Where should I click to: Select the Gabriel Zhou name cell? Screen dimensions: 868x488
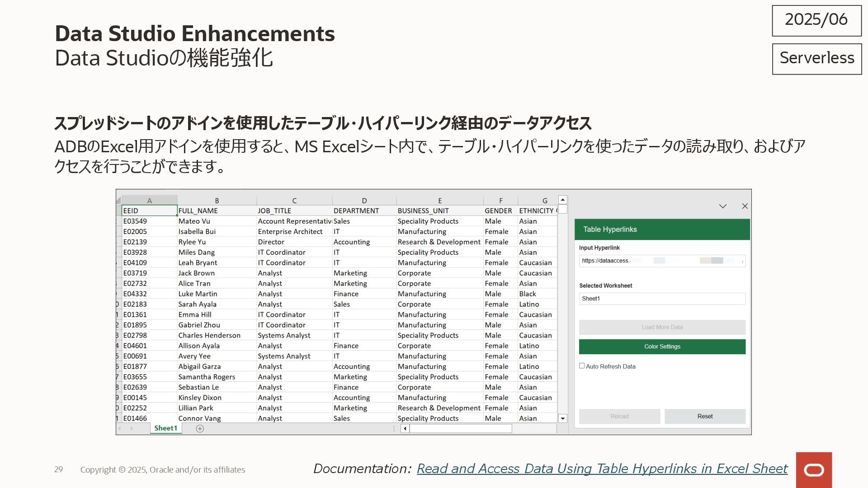(217, 325)
